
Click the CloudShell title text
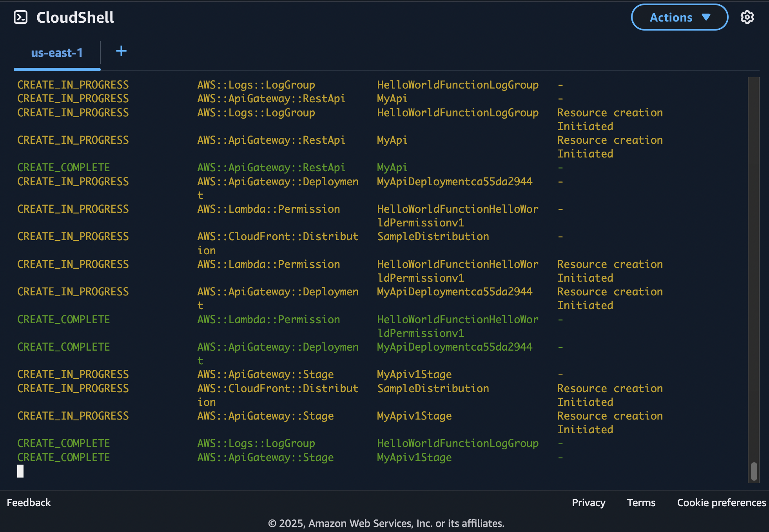click(x=75, y=17)
